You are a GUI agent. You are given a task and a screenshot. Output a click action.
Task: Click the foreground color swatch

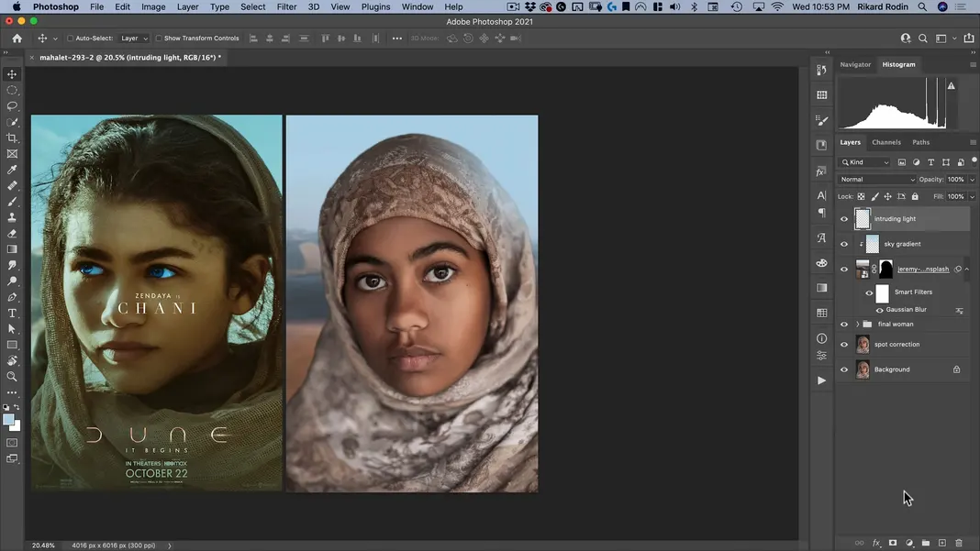(x=8, y=420)
